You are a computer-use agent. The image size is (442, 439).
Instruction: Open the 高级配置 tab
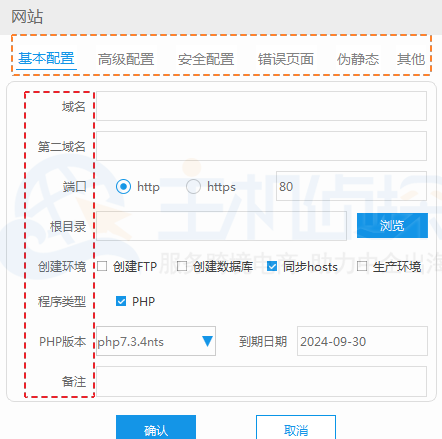pyautogui.click(x=126, y=59)
